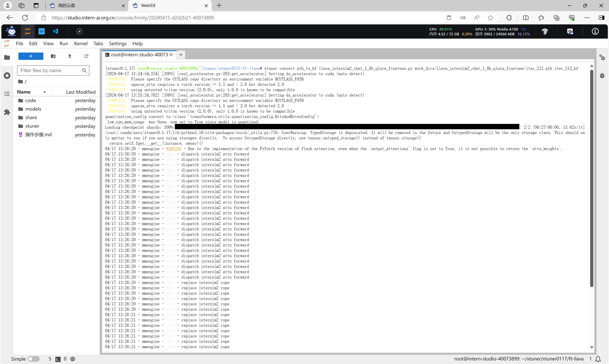Close the root@intern-studio terminal tab
This screenshot has height=364, width=609.
(171, 55)
